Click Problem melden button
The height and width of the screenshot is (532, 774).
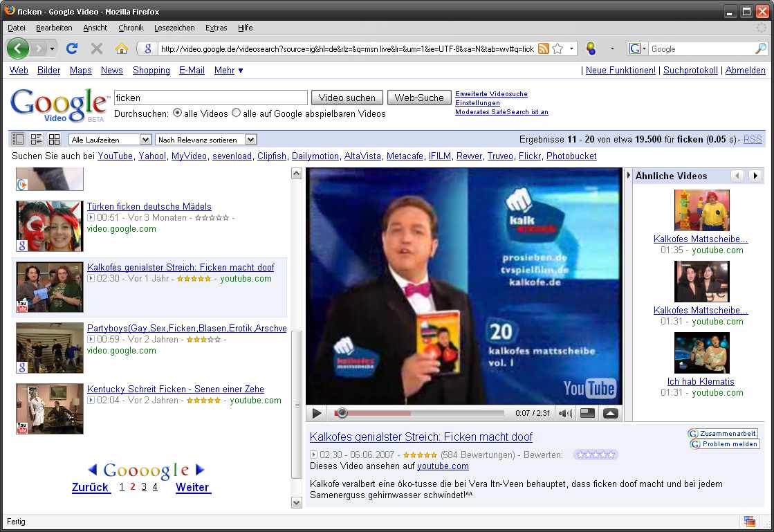click(724, 444)
